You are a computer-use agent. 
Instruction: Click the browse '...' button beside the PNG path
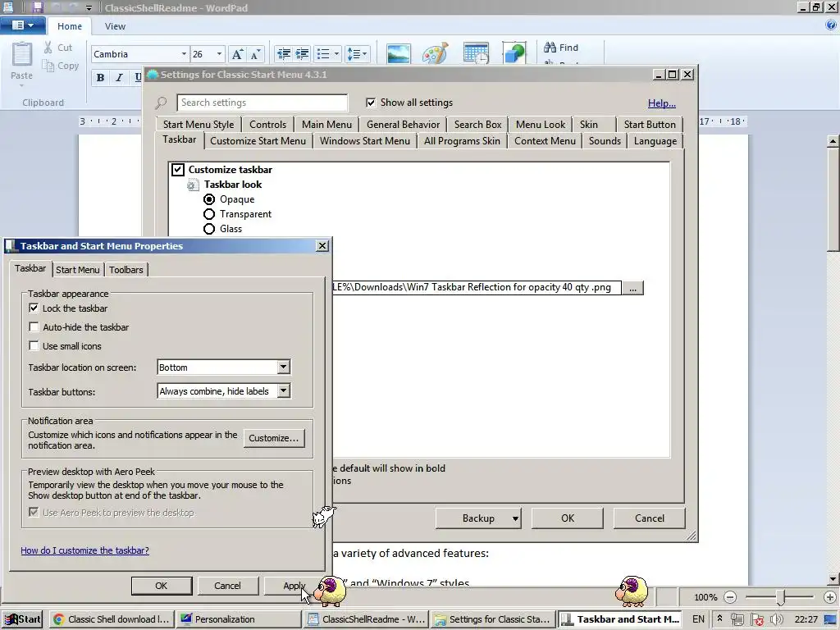[632, 288]
